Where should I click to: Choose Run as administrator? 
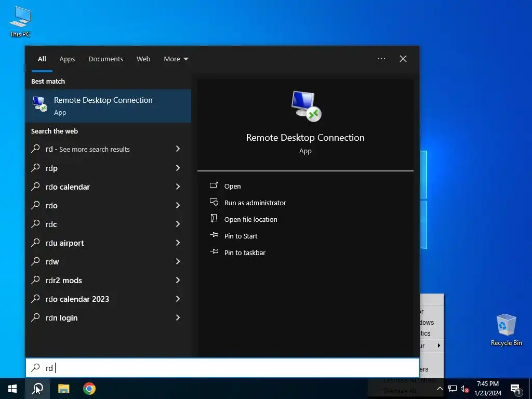[x=255, y=203]
